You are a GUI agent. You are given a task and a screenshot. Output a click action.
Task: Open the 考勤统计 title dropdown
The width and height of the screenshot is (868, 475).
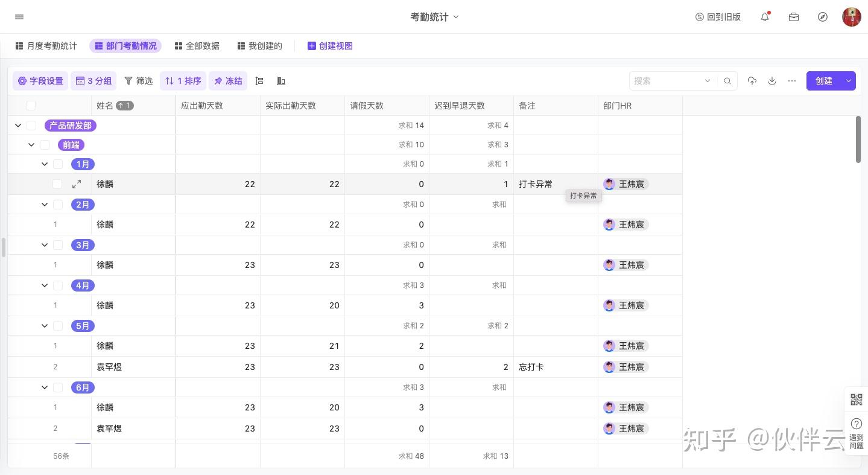click(x=434, y=17)
